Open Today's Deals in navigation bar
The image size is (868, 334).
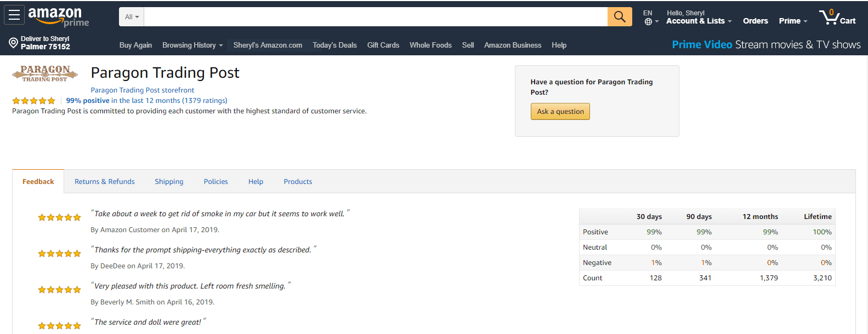pyautogui.click(x=334, y=45)
